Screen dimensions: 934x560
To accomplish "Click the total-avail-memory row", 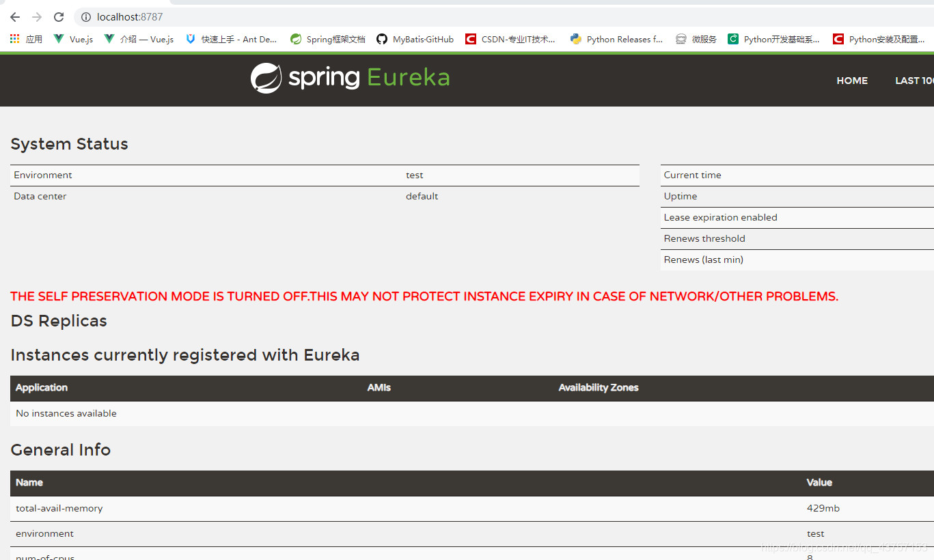I will pos(472,509).
